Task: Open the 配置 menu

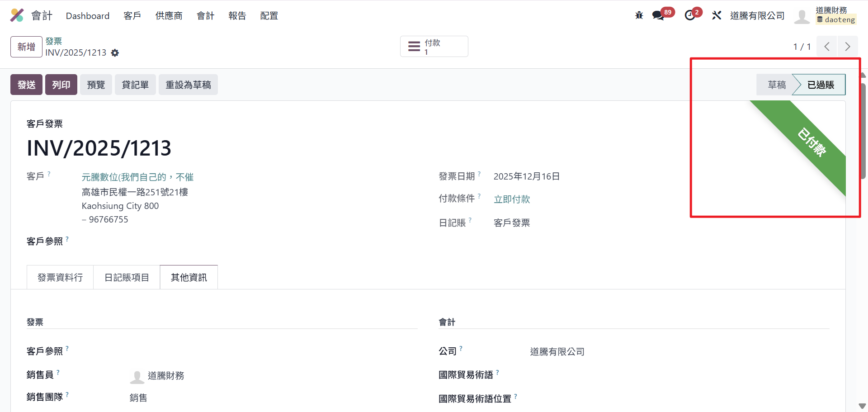Action: [x=269, y=16]
